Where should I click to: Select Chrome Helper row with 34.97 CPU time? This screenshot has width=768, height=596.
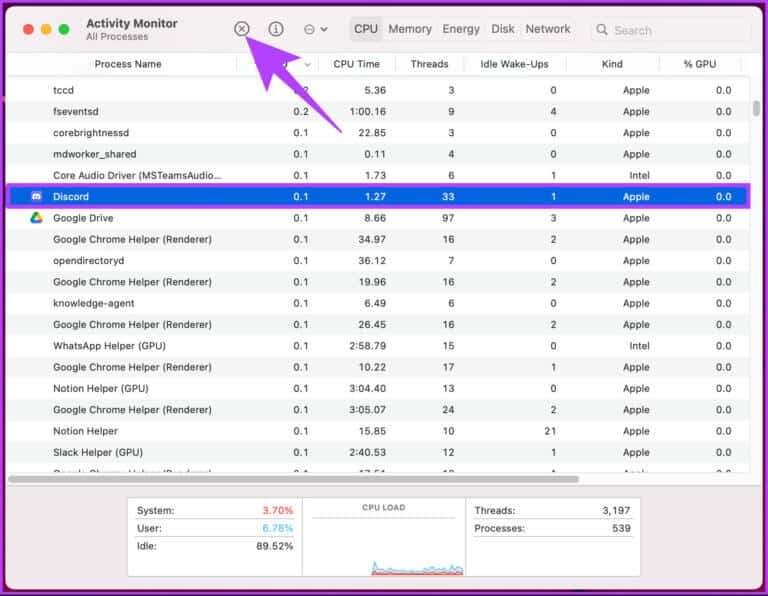pyautogui.click(x=378, y=239)
